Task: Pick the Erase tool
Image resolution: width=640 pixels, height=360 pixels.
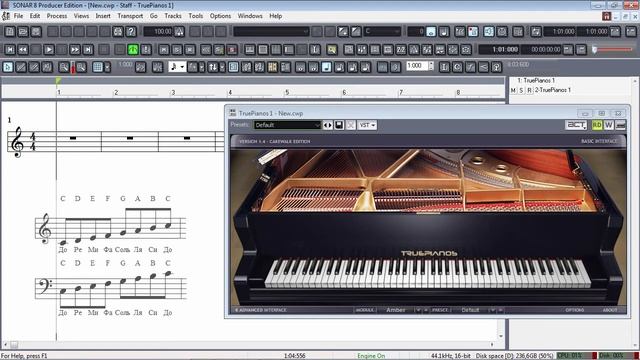Action: (x=34, y=67)
